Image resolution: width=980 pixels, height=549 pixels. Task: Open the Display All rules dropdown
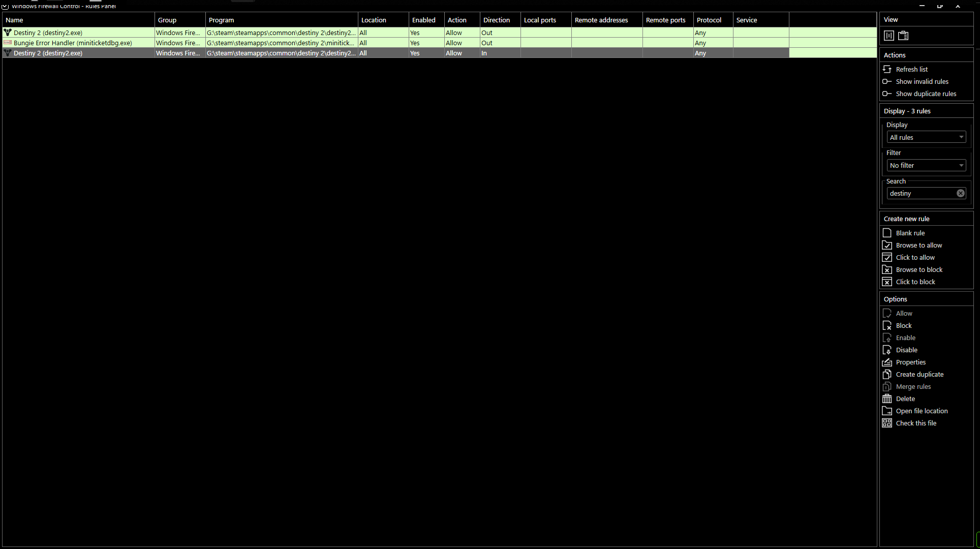(x=926, y=137)
